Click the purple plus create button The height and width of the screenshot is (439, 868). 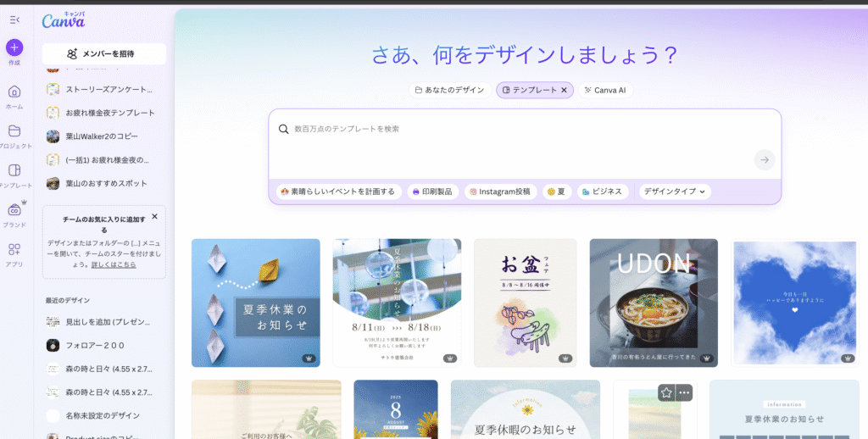[x=14, y=47]
